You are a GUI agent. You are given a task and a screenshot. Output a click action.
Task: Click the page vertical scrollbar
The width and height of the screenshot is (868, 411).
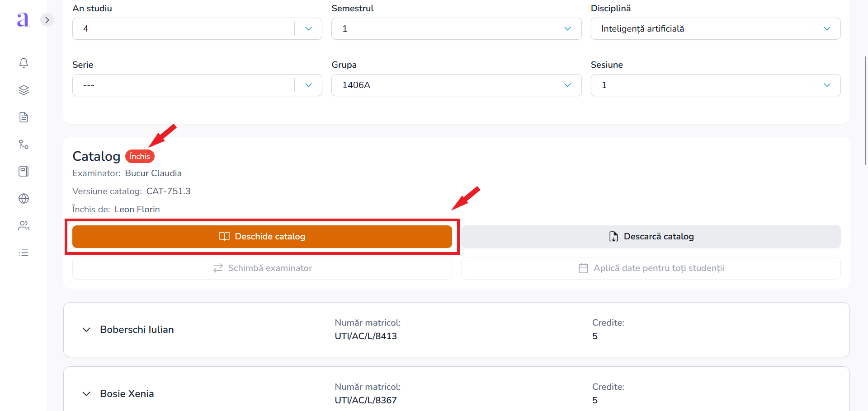(x=866, y=111)
